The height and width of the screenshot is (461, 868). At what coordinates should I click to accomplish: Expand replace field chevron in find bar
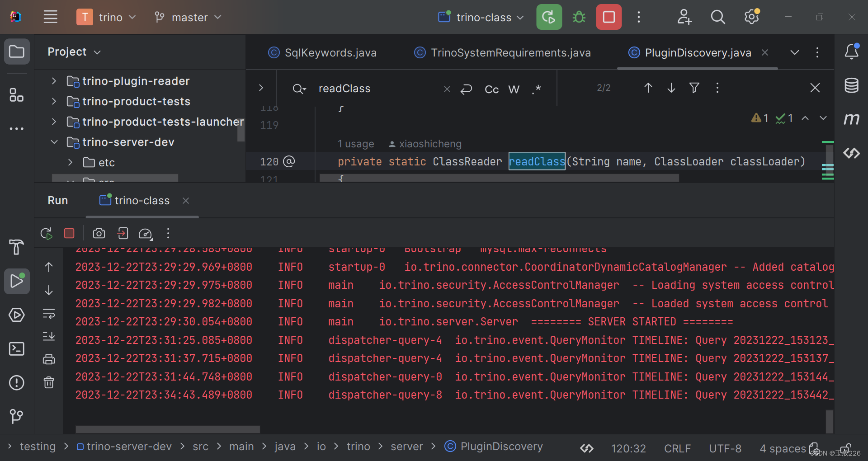pos(261,88)
